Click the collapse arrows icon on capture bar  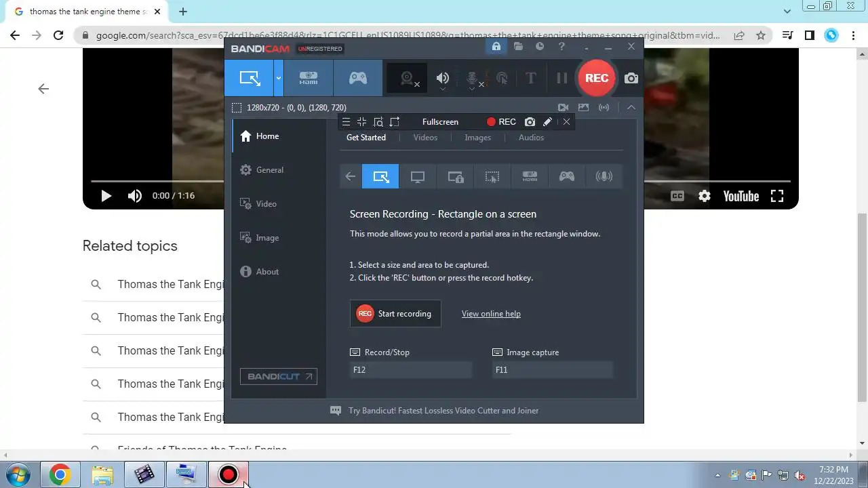(x=362, y=122)
